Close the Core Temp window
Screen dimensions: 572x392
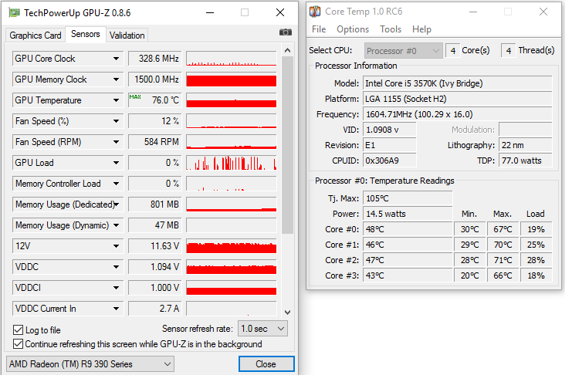click(543, 12)
